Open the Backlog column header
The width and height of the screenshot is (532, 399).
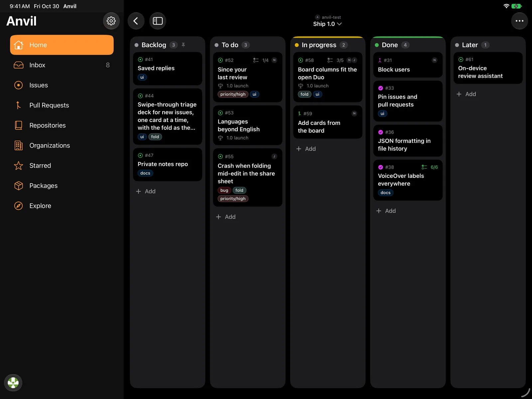click(154, 45)
